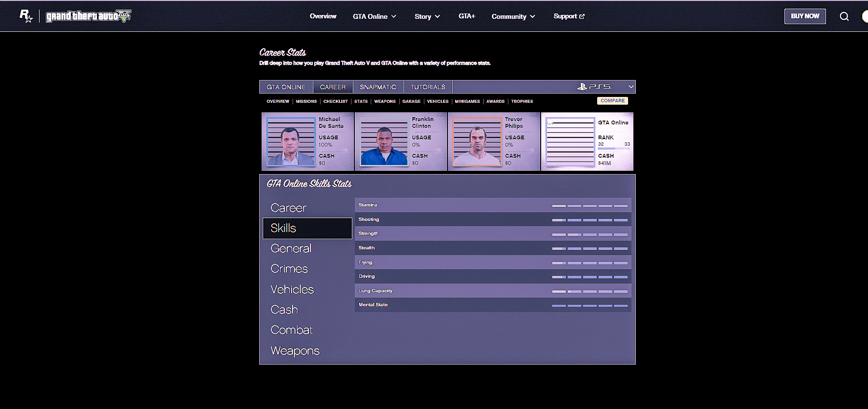Select Michael De Santa's mugshot
Screen dimensions: 868x409
(291, 142)
